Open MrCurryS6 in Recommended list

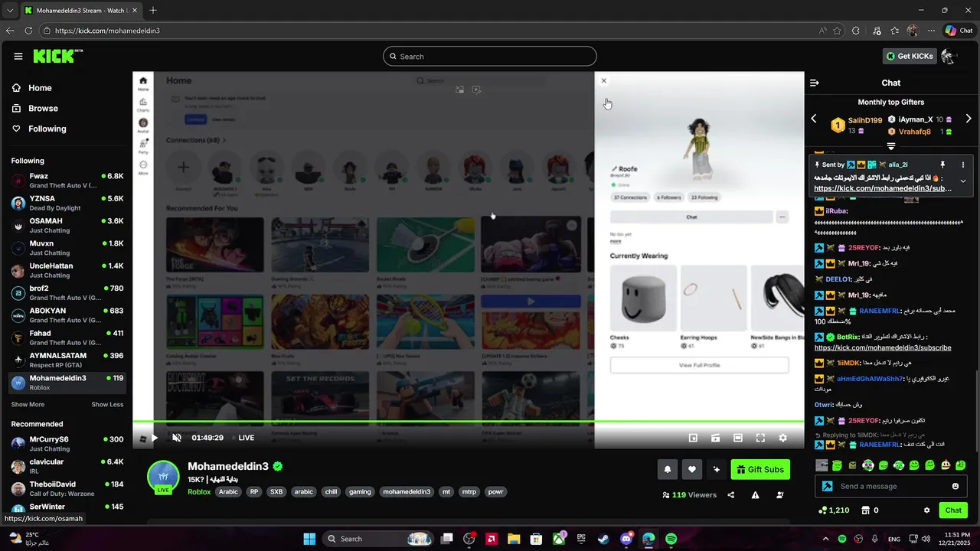pyautogui.click(x=67, y=444)
